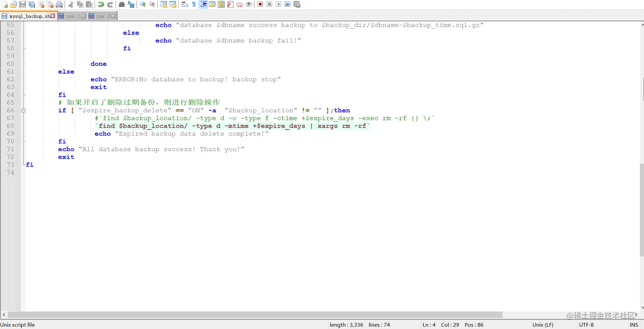Start recording a macro

[260, 4]
